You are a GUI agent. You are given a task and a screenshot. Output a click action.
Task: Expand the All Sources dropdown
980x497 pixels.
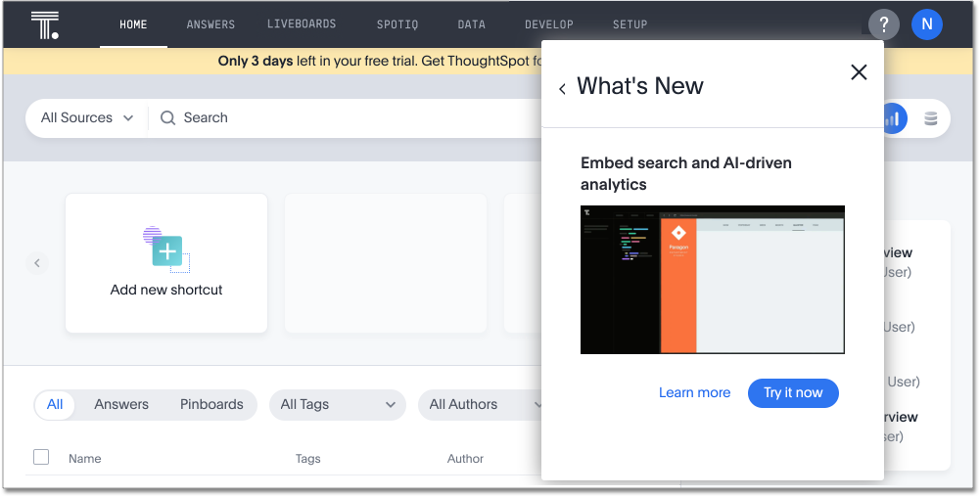pos(87,118)
